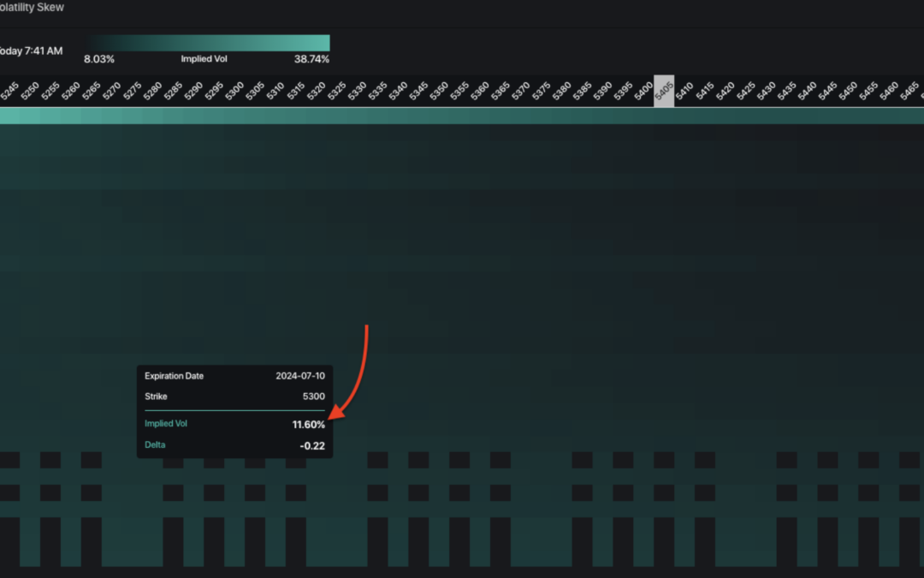
Task: Select the 5250 strike label on the axis
Action: pos(30,91)
